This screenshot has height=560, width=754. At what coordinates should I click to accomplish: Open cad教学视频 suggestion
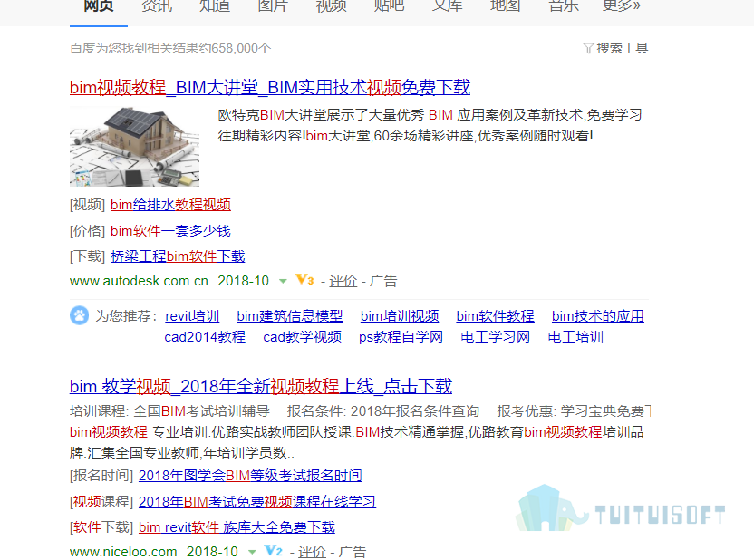[x=303, y=337]
